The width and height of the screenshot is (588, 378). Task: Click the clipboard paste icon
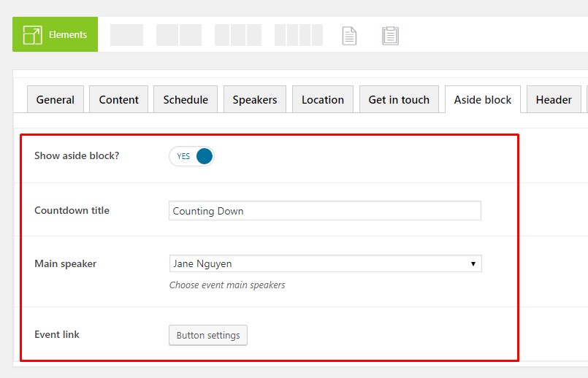pyautogui.click(x=390, y=35)
